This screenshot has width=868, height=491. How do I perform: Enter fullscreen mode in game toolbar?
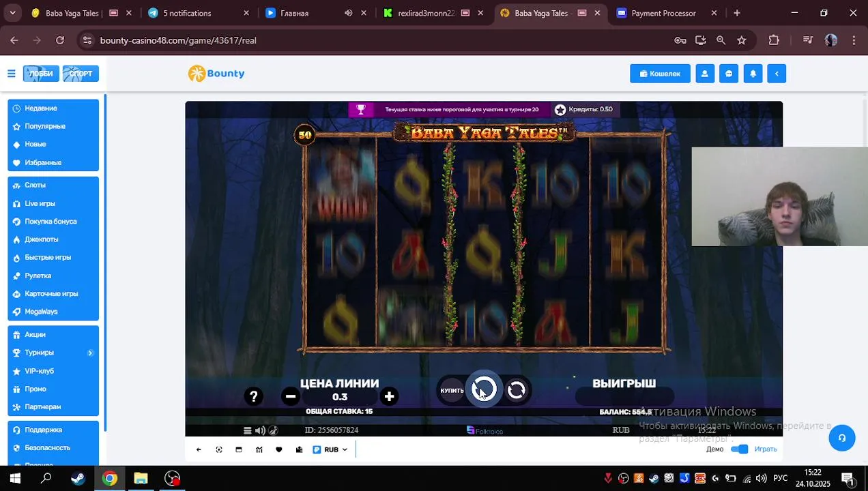point(219,449)
